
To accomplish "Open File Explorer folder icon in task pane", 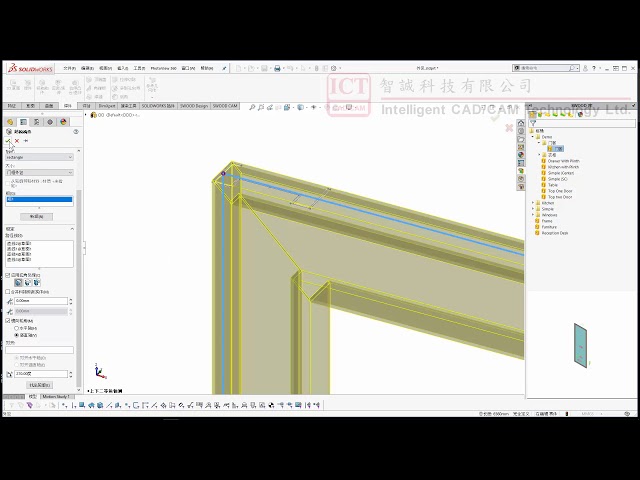I will pos(521,139).
